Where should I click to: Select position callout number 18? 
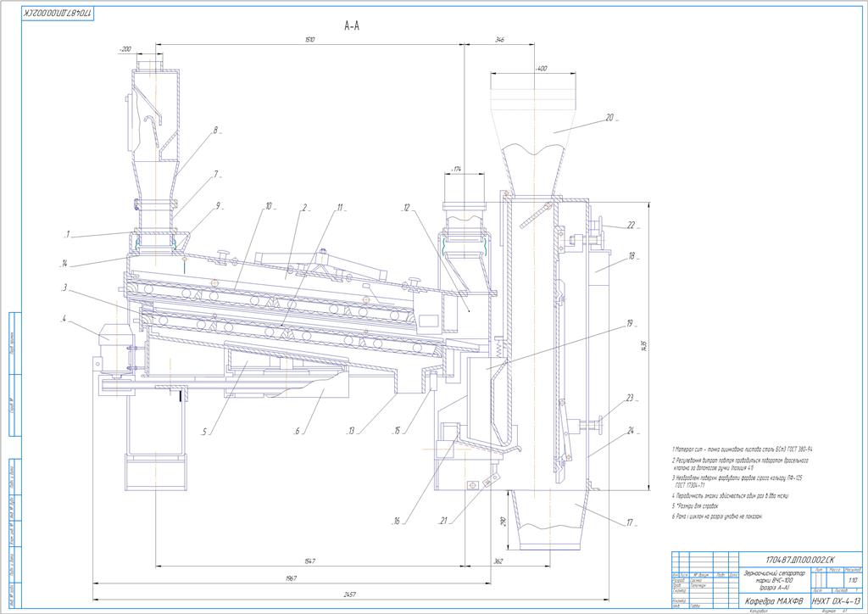click(x=632, y=256)
